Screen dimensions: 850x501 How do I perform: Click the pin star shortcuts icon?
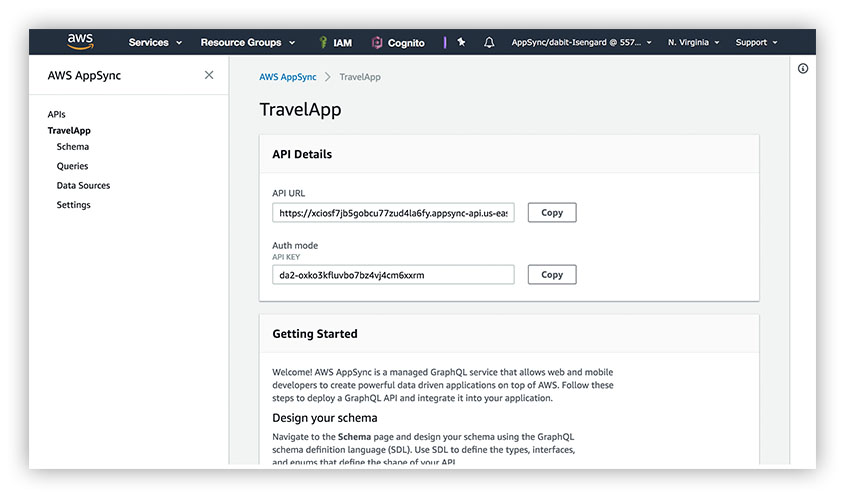(x=461, y=42)
